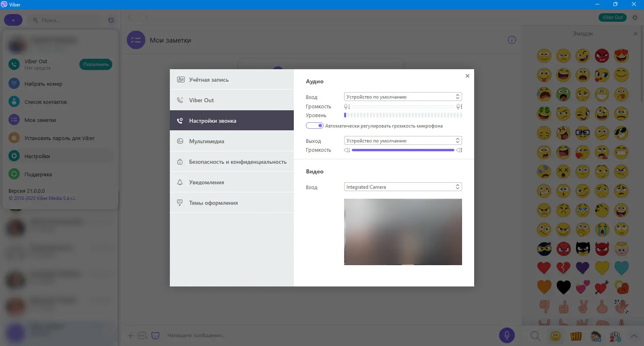Insert the red spider-mask emoji

[x=563, y=249]
